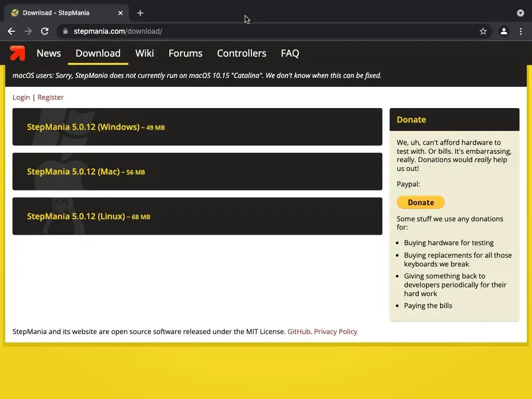The width and height of the screenshot is (532, 399).
Task: Select the Download navigation item
Action: click(x=98, y=54)
